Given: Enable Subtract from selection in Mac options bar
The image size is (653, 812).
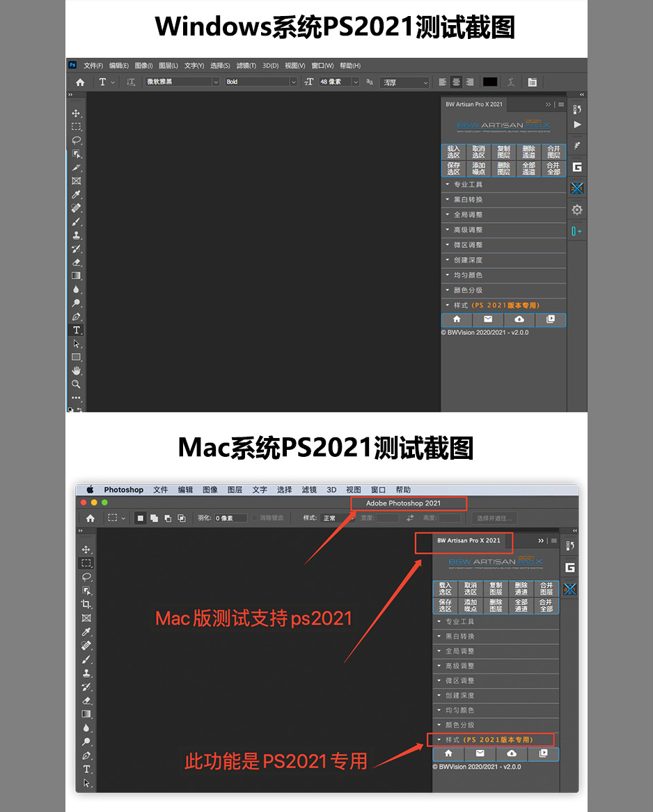Looking at the screenshot, I should pyautogui.click(x=168, y=518).
